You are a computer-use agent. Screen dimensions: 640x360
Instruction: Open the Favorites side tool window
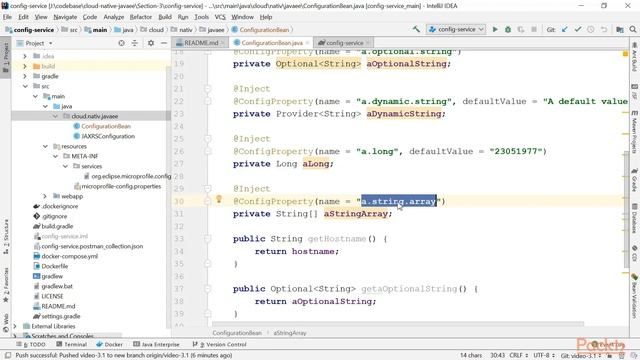pyautogui.click(x=6, y=285)
